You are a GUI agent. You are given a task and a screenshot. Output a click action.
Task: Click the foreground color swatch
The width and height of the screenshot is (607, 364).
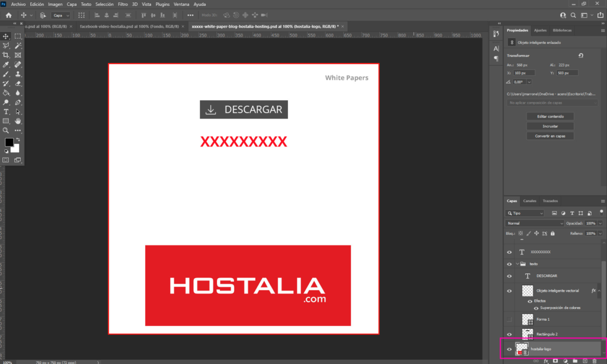click(9, 142)
